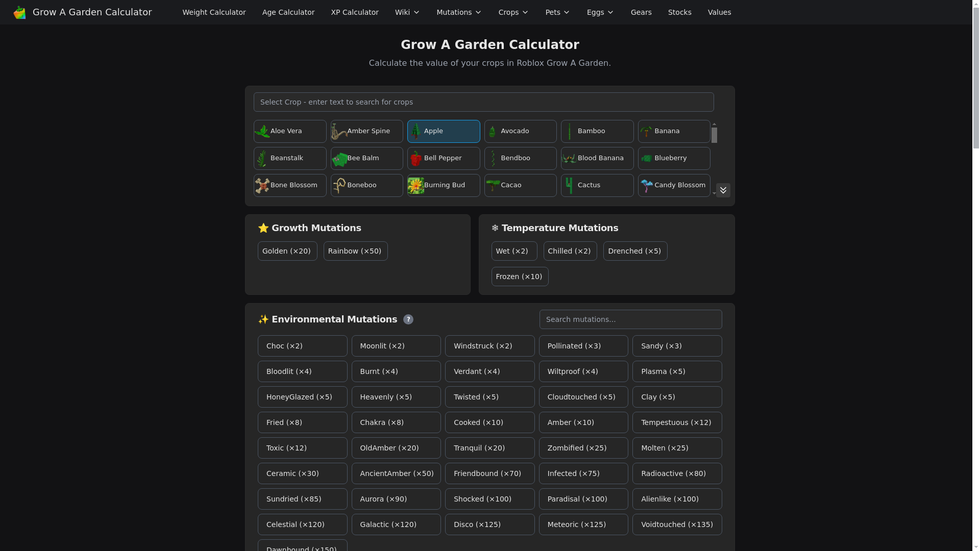Select the Beanstalk crop icon

262,159
